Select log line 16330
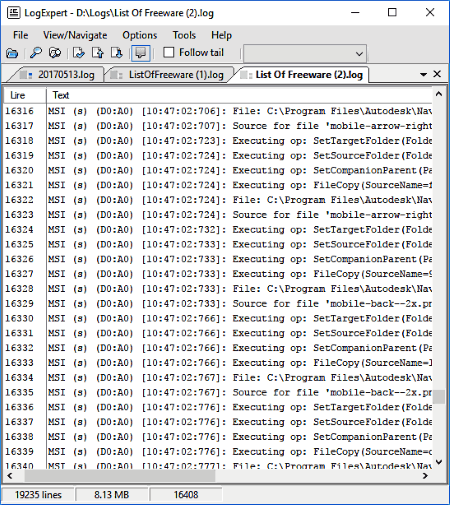This screenshot has width=450, height=505. pos(218,318)
